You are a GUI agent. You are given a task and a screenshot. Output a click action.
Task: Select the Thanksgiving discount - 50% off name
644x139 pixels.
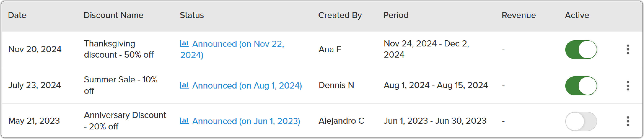[x=119, y=49]
